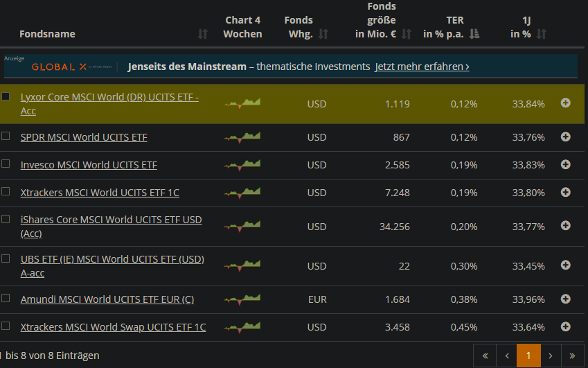Jump to last page of results
The width and height of the screenshot is (588, 368).
572,356
